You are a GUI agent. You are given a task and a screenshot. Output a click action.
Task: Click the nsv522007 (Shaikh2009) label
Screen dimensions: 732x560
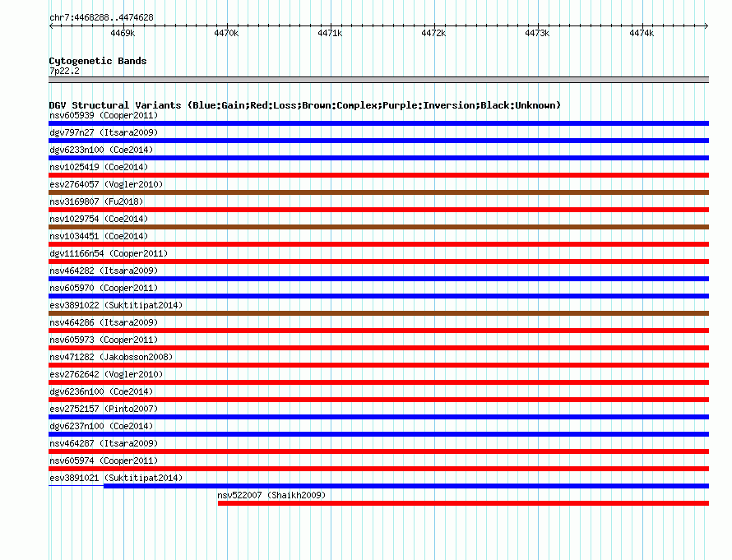(271, 495)
